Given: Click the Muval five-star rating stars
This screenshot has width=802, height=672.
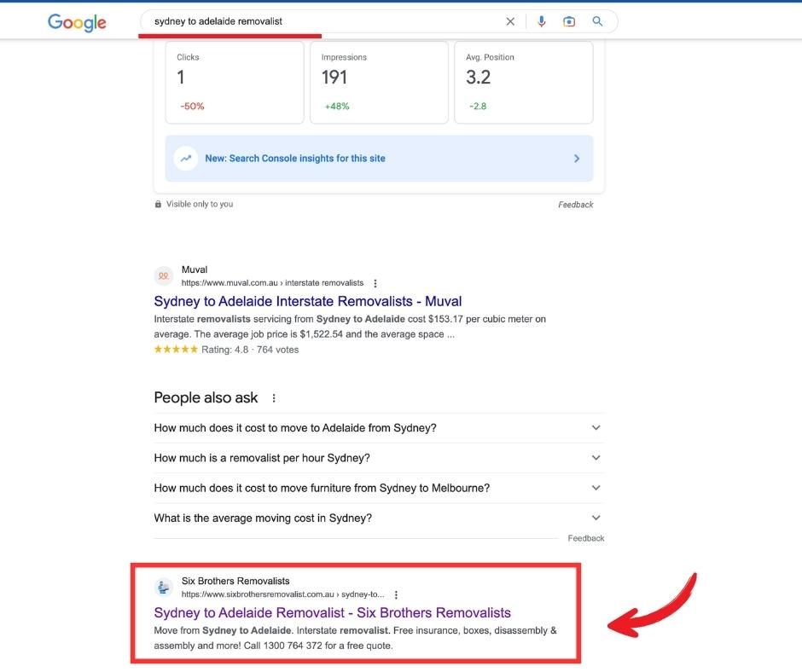Looking at the screenshot, I should pyautogui.click(x=176, y=350).
